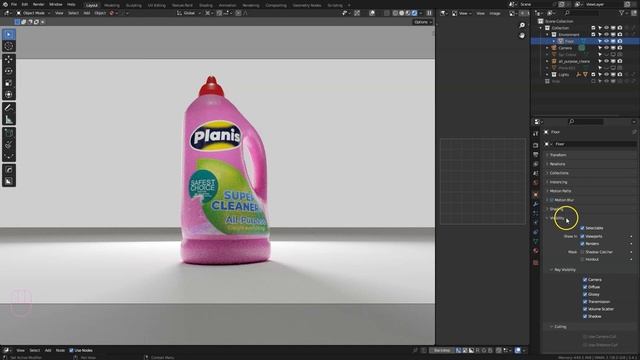Switch to rendered viewport shading icon

[x=415, y=13]
